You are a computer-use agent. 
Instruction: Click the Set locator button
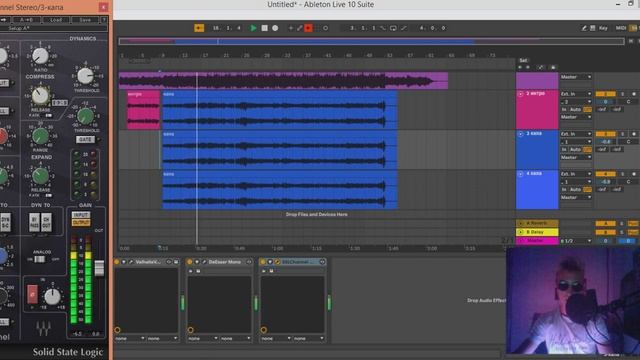click(523, 60)
